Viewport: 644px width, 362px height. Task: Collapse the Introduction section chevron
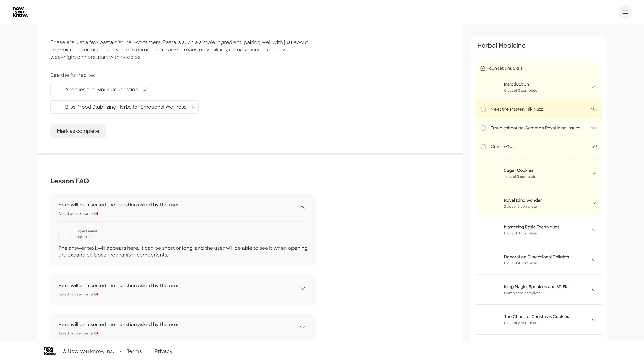click(x=593, y=87)
